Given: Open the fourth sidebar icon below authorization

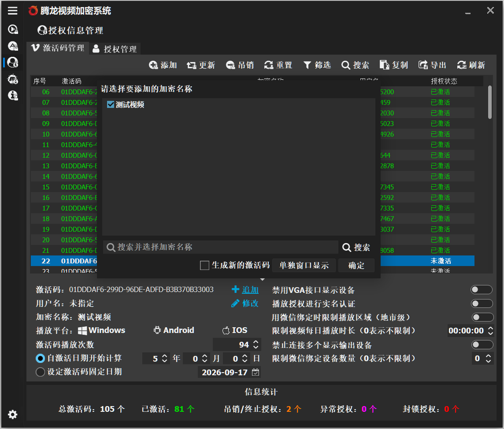Looking at the screenshot, I should (12, 79).
